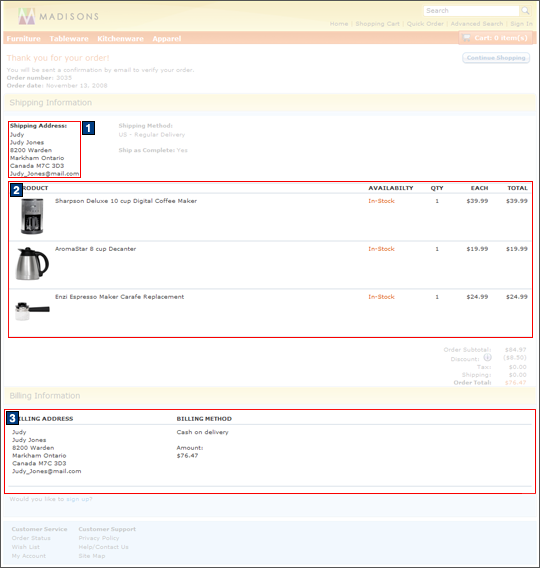Click the Order Subtotal $84.97 value
This screenshot has width=540, height=568.
pyautogui.click(x=516, y=350)
